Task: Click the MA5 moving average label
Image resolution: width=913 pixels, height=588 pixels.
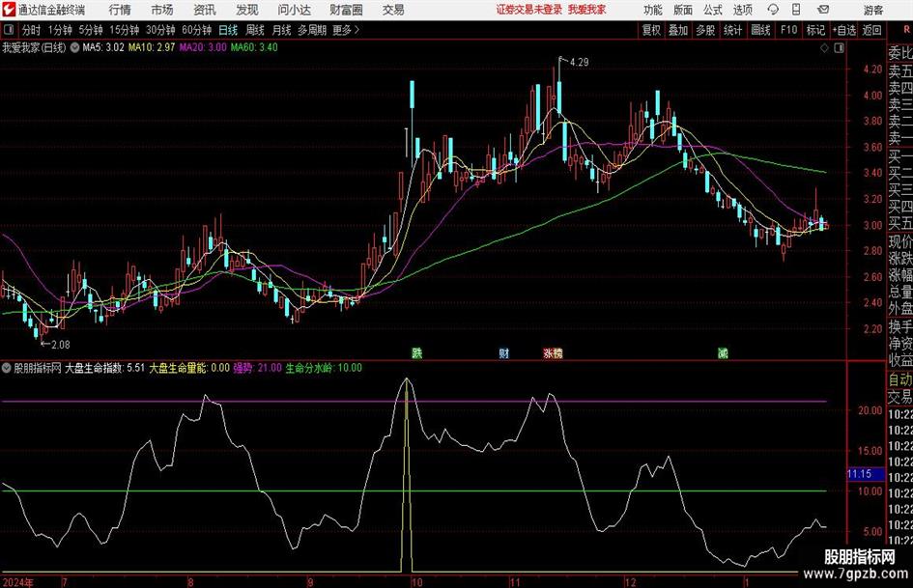Action: (103, 47)
